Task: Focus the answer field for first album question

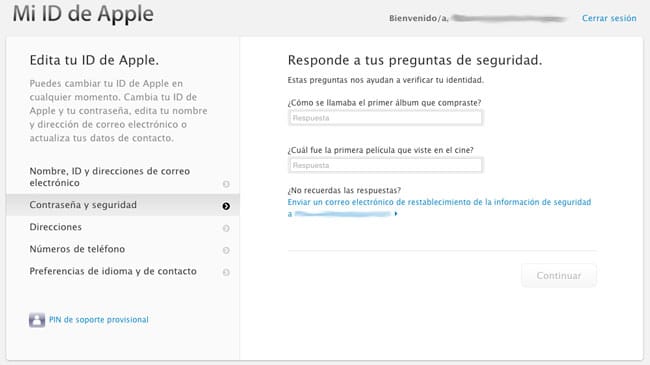Action: coord(386,118)
